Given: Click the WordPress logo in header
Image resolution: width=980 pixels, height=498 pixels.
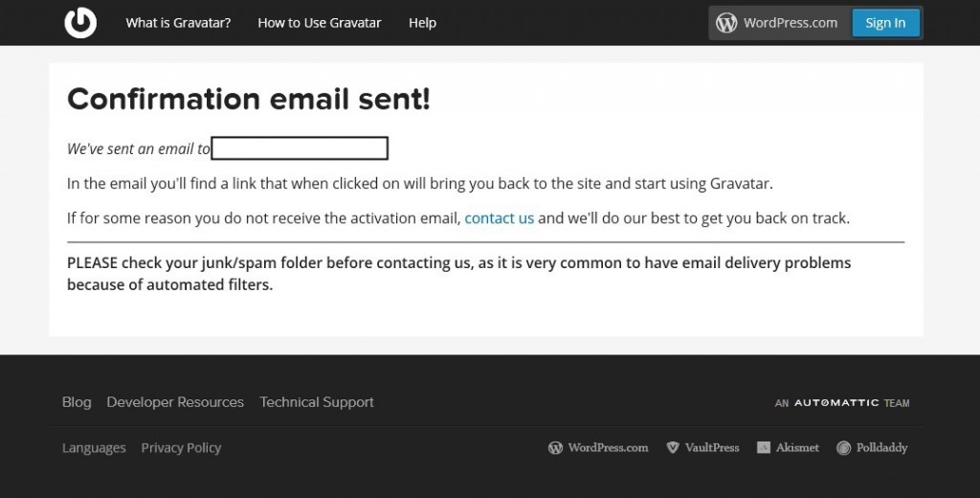Looking at the screenshot, I should click(726, 23).
